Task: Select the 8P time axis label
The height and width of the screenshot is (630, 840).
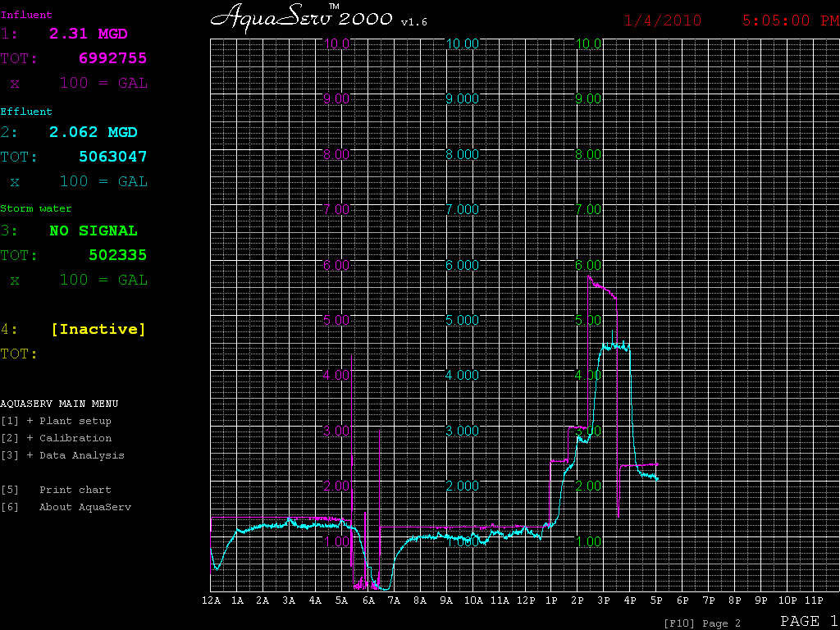Action: point(735,600)
